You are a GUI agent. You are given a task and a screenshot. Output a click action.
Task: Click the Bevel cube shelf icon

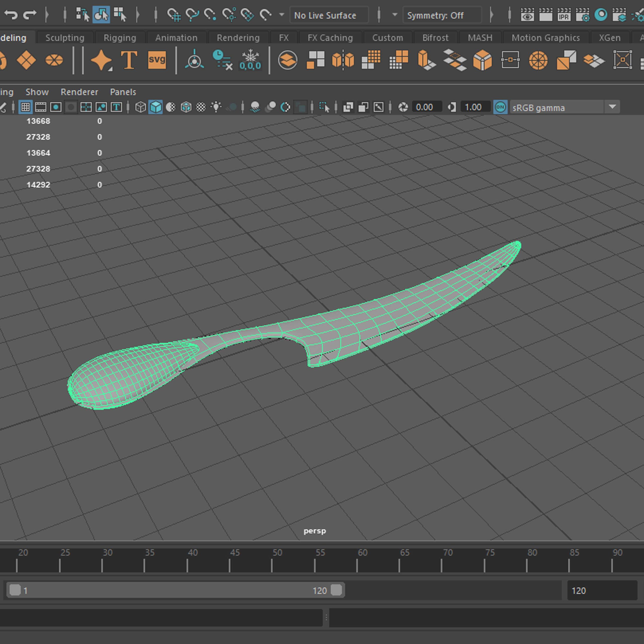(x=482, y=60)
